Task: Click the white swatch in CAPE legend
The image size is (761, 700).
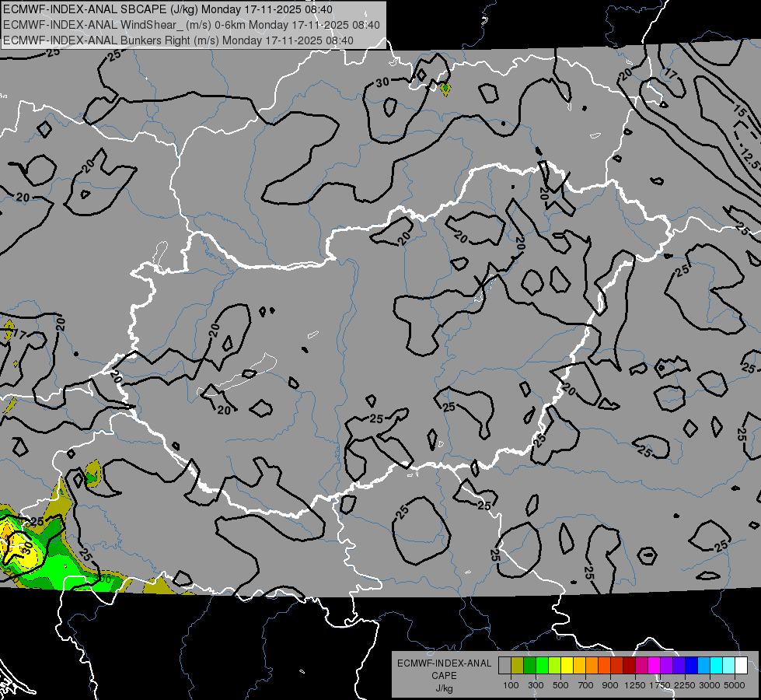Action: [x=741, y=665]
